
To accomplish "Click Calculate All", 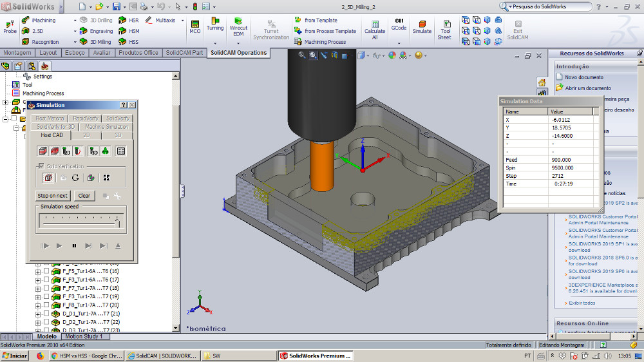I will (x=375, y=30).
